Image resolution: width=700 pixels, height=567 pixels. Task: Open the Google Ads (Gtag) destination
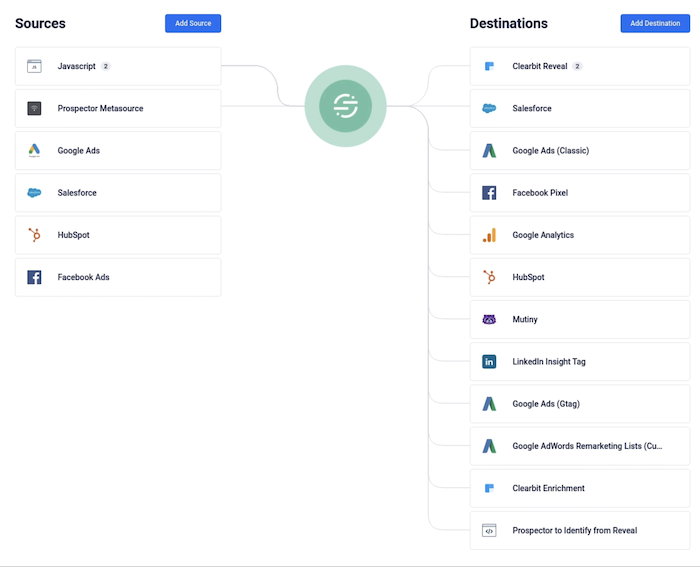tap(579, 404)
